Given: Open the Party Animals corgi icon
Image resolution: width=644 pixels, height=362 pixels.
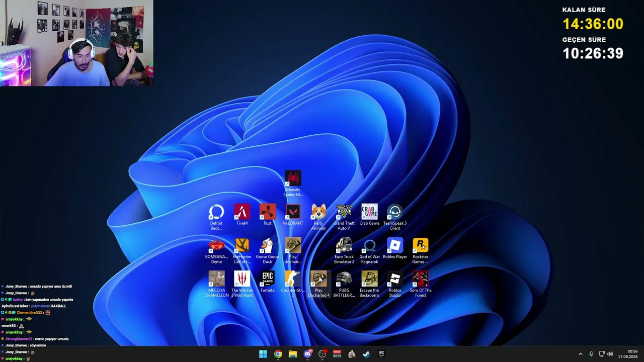Looking at the screenshot, I should click(x=318, y=217).
